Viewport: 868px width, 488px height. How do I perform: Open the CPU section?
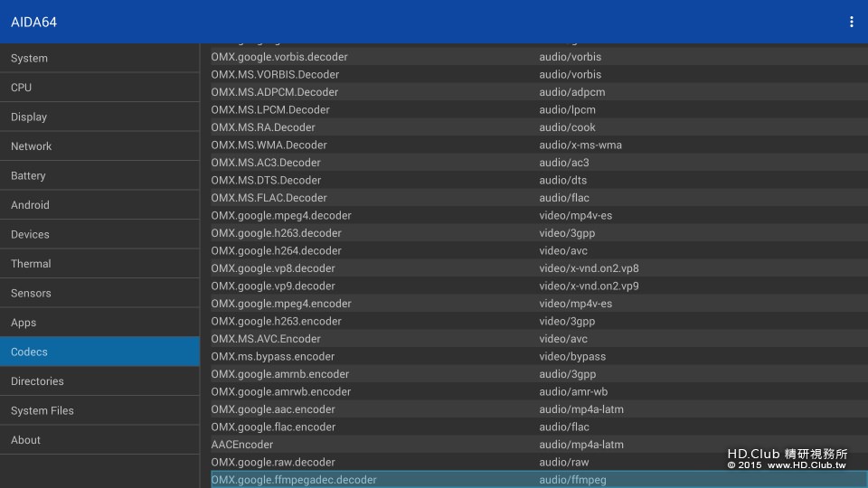pos(99,88)
